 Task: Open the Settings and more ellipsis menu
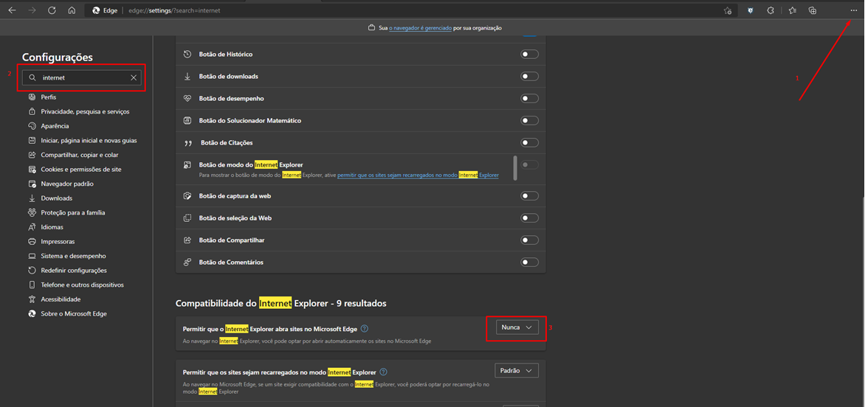click(x=853, y=10)
